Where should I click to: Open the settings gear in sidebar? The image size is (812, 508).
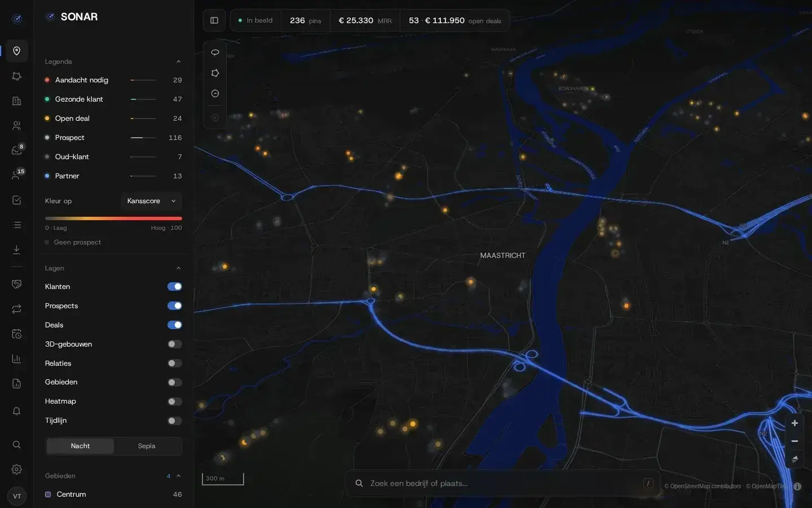17,469
